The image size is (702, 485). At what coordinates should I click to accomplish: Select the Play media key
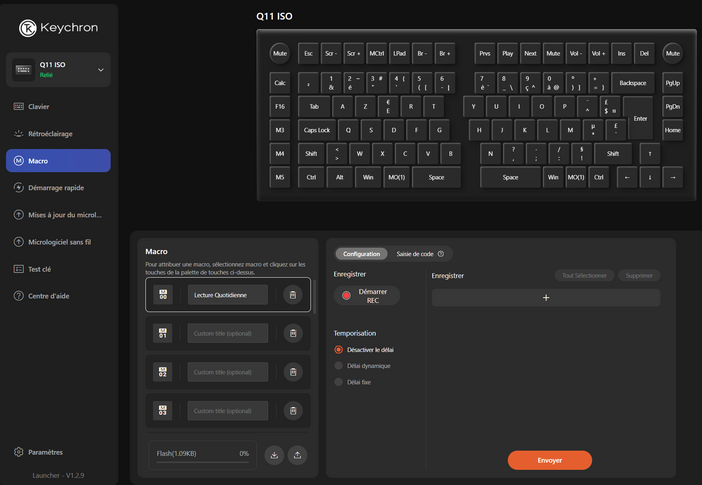pyautogui.click(x=507, y=54)
